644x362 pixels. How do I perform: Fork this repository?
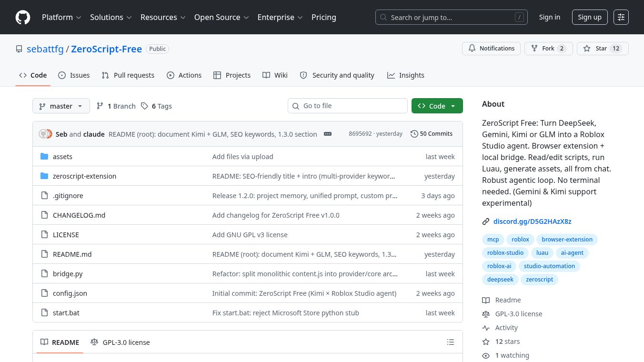click(548, 49)
